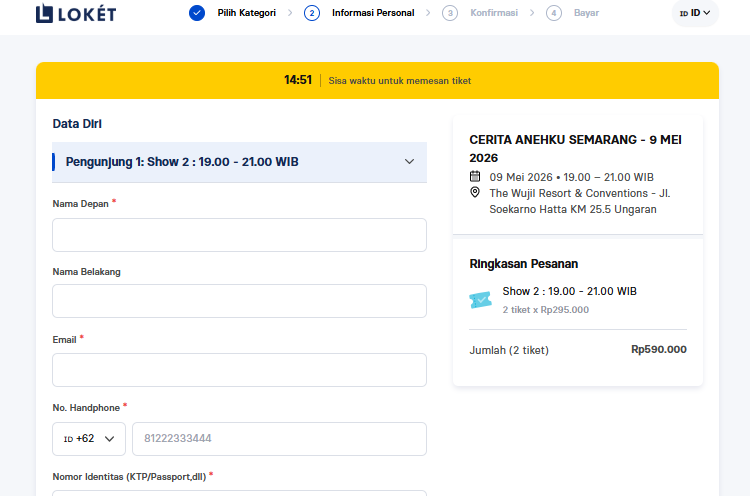Open the LOKET logo home link
The image size is (750, 496).
[76, 13]
